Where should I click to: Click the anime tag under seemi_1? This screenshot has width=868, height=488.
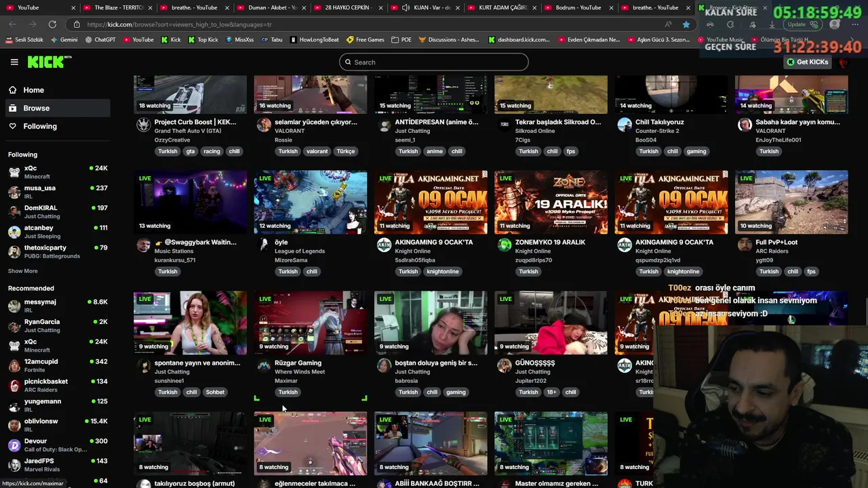[x=435, y=151]
